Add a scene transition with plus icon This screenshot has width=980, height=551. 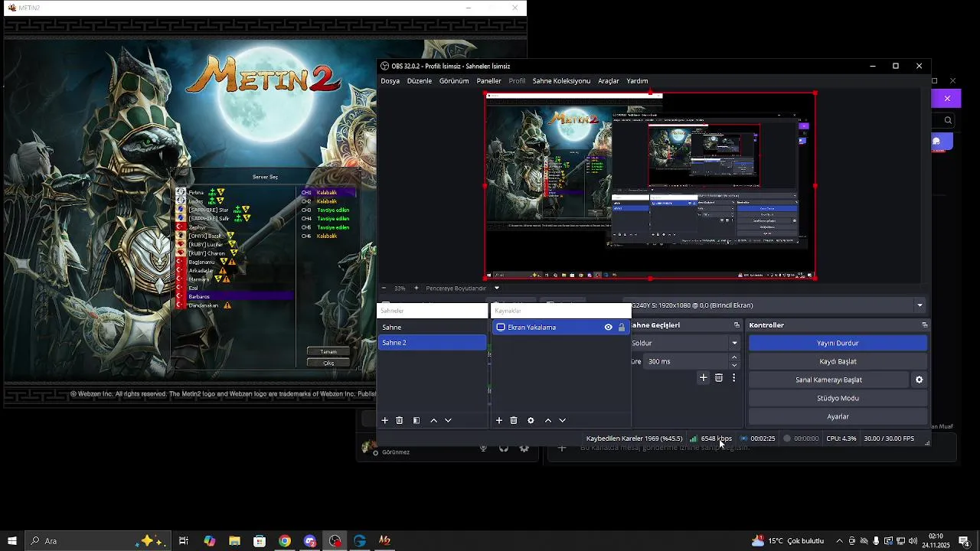pyautogui.click(x=704, y=377)
